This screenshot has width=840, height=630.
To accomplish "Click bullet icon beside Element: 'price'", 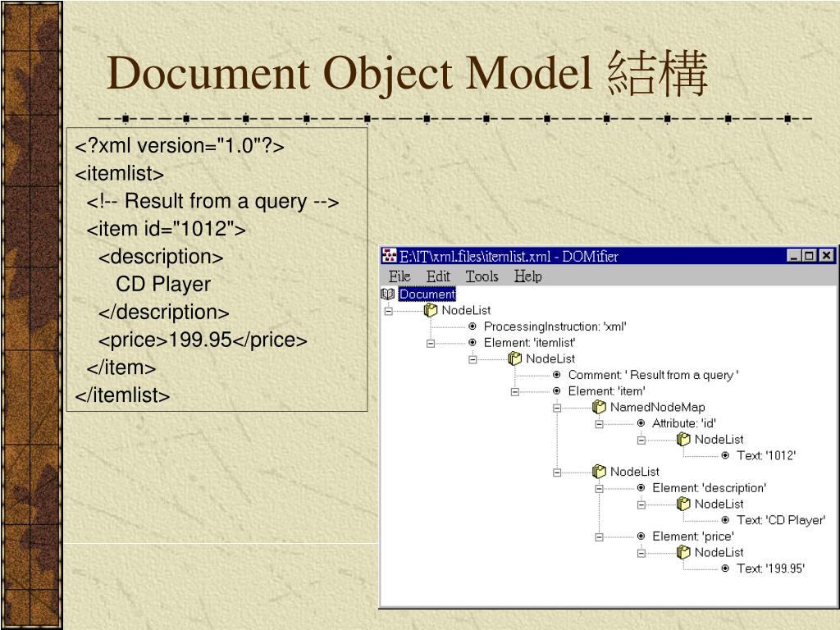I will 641,536.
